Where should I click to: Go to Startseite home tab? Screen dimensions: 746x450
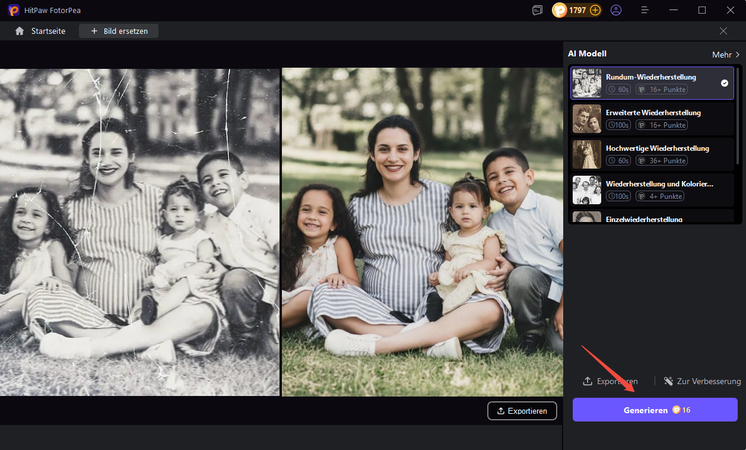(40, 31)
